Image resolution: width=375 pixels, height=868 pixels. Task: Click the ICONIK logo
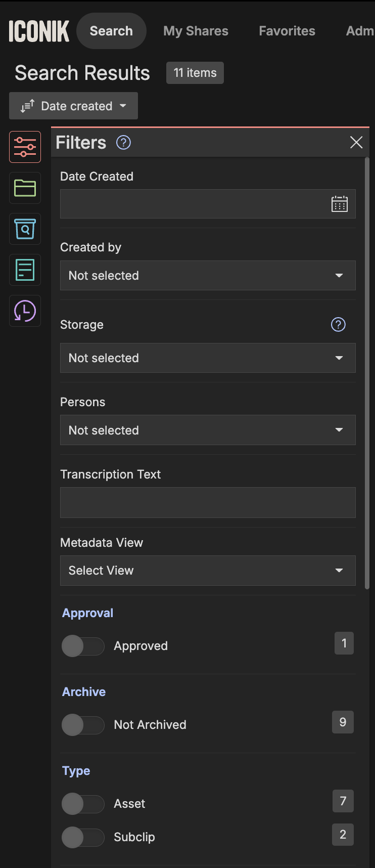(x=39, y=31)
